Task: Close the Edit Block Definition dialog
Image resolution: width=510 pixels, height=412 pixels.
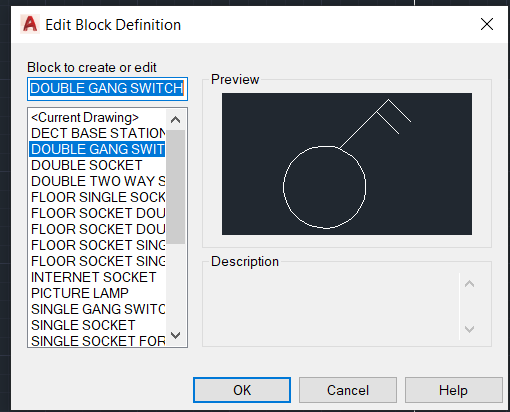Action: 487,24
